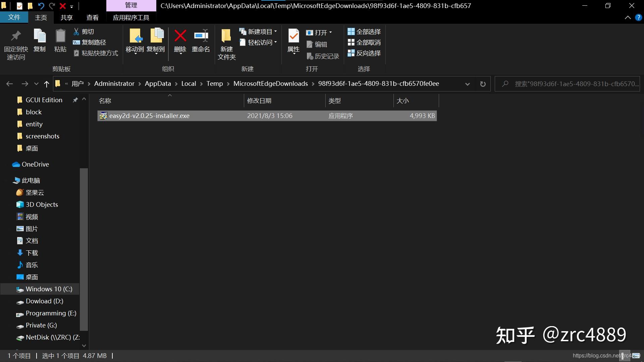Click AppData in the address breadcrumb
This screenshot has height=362, width=644.
[x=158, y=84]
